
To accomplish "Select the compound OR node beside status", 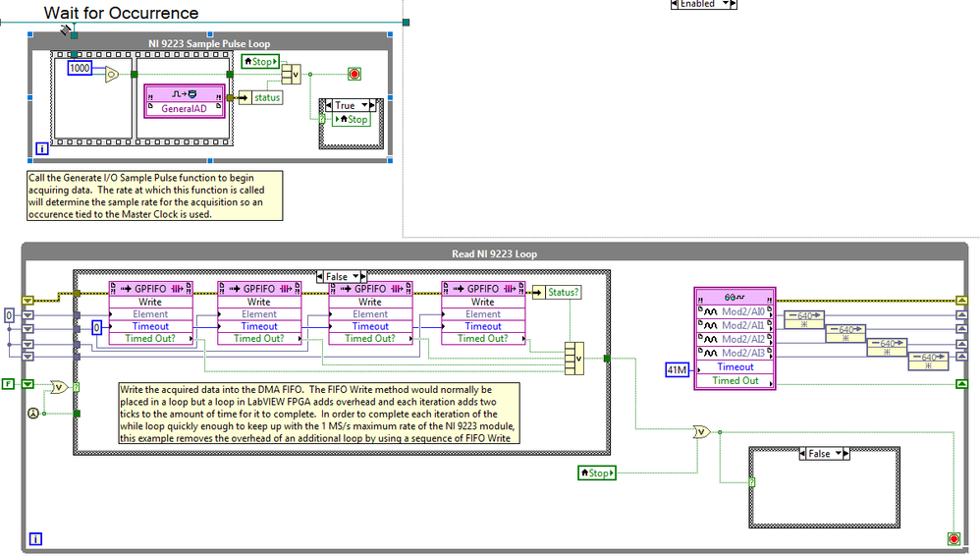I will 292,75.
